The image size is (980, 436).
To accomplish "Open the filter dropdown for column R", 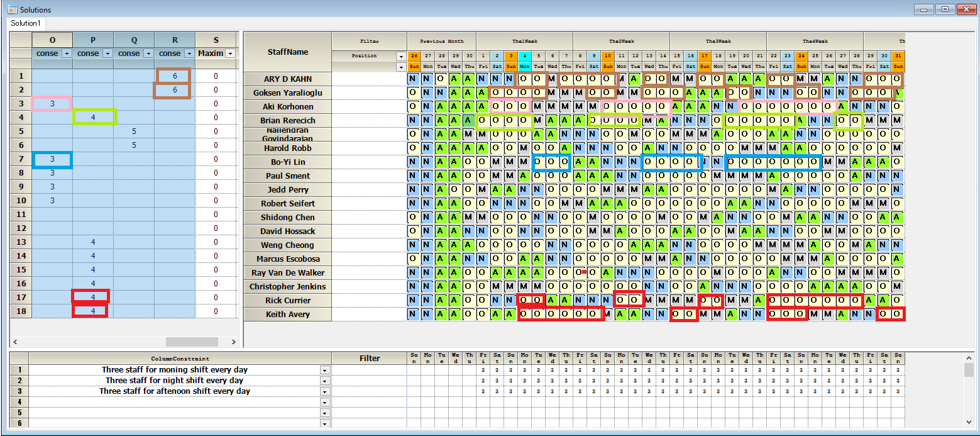I will [x=189, y=53].
